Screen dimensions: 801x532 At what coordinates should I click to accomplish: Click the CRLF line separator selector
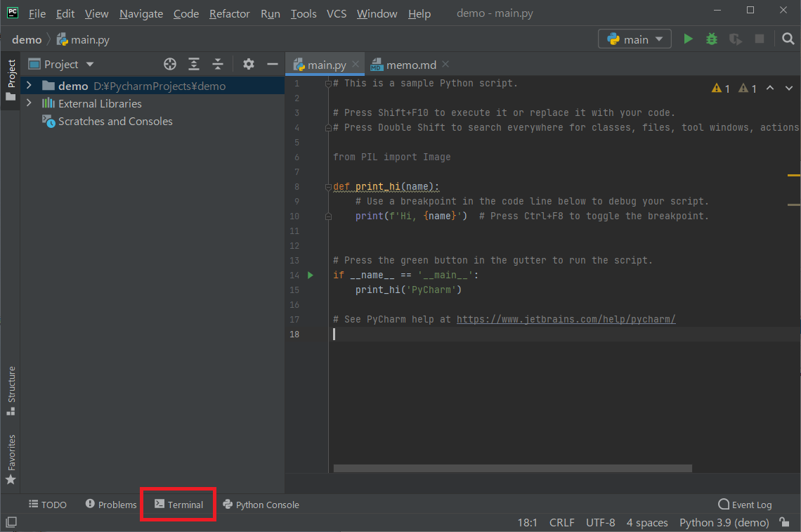pyautogui.click(x=562, y=522)
